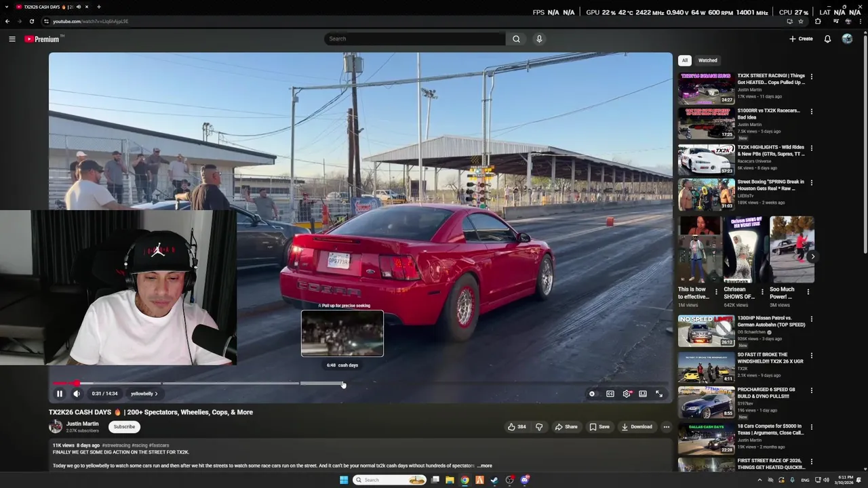Switch to theater mode
The width and height of the screenshot is (868, 488).
tap(643, 394)
